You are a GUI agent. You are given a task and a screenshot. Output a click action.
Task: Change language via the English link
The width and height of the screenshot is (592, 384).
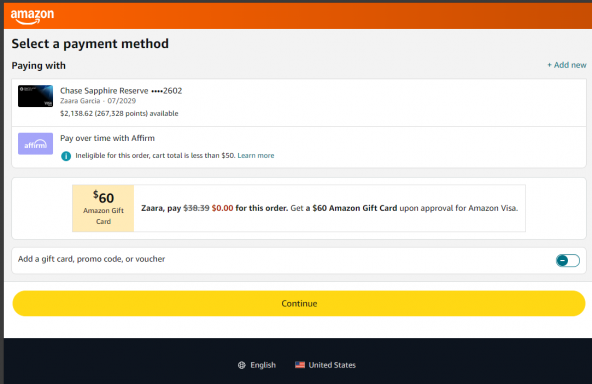(x=263, y=365)
